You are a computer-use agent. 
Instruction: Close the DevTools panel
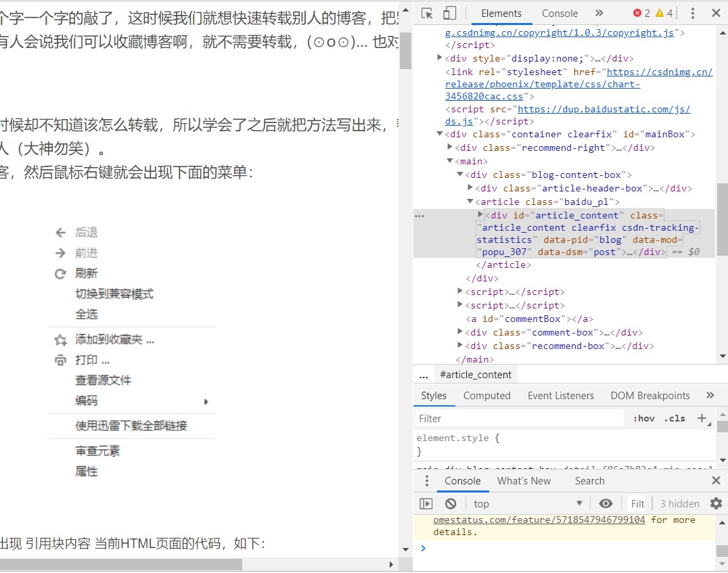pyautogui.click(x=716, y=13)
